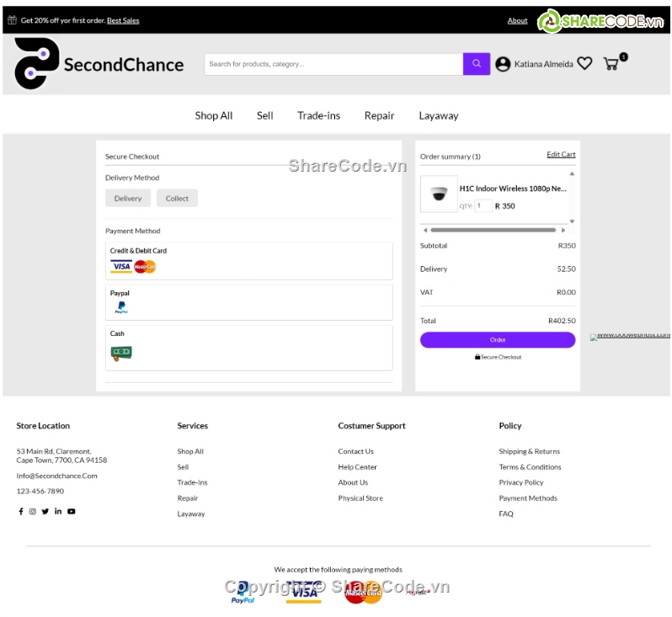This screenshot has width=672, height=617.
Task: Click the vertical scrollbar in order summary
Action: coord(572,198)
